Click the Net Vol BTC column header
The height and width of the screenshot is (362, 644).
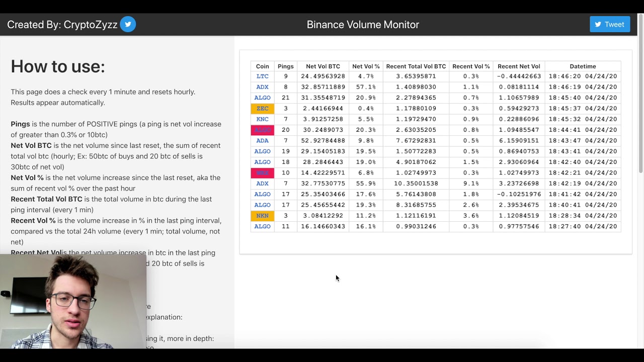coord(323,66)
